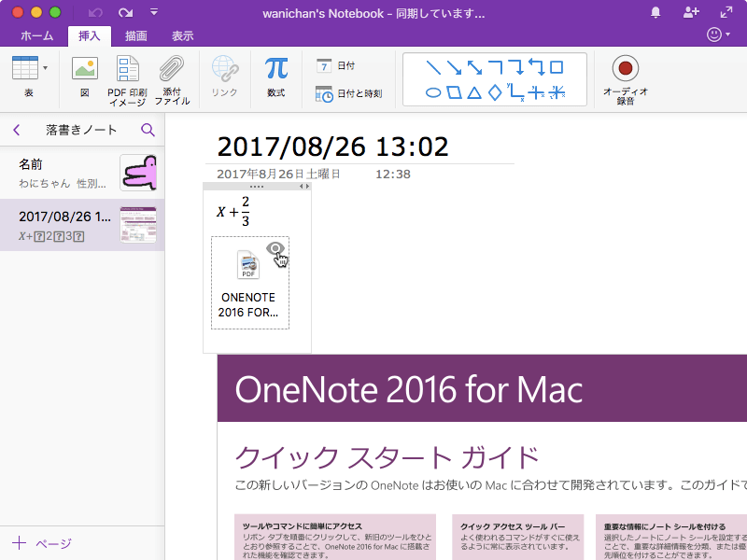Select the elbow arrow connector shape
The width and height of the screenshot is (747, 560).
coord(516,67)
